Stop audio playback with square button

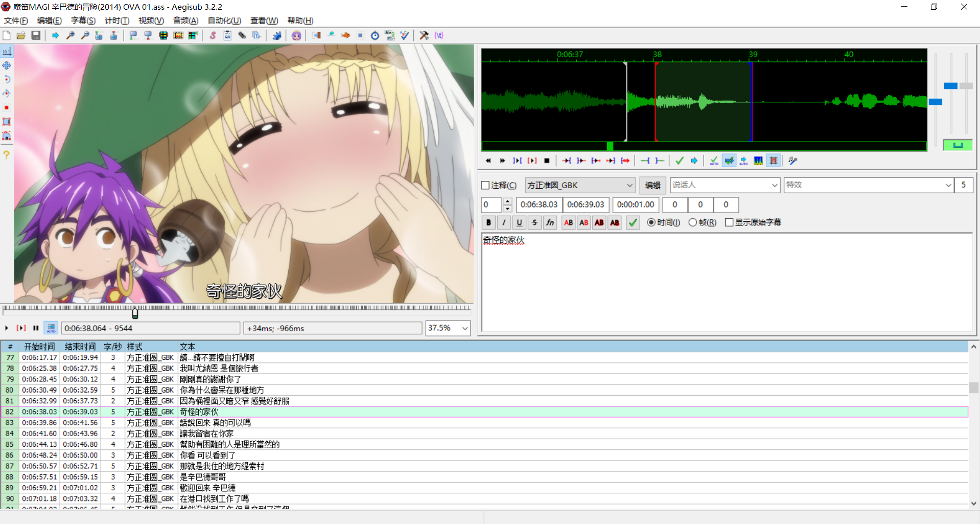pos(547,161)
